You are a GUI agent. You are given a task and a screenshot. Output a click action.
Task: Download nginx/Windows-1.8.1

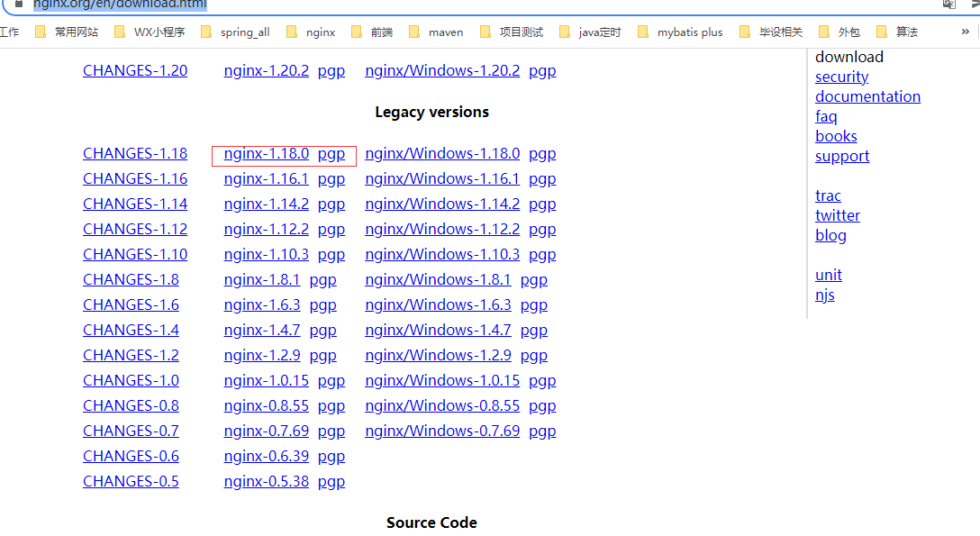438,280
